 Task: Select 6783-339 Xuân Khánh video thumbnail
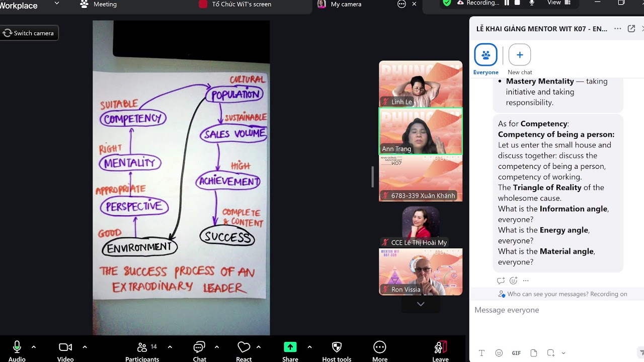coord(421,178)
